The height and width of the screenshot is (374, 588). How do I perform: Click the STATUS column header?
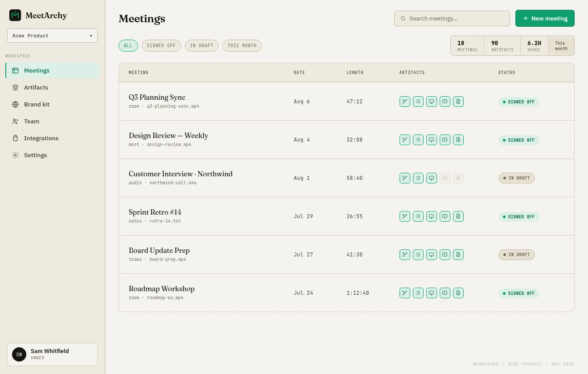[x=506, y=73]
